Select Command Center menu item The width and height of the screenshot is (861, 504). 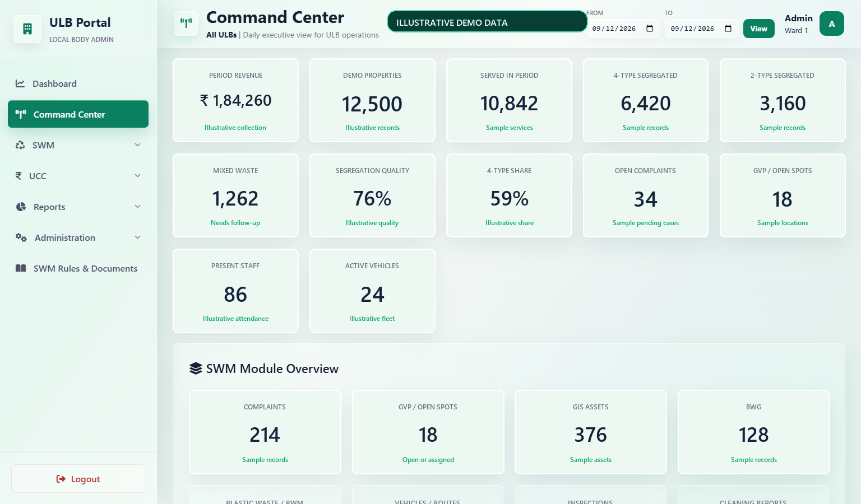click(78, 114)
